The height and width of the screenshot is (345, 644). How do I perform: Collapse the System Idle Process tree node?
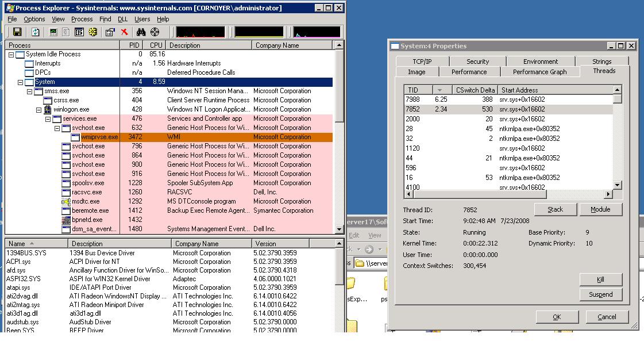tap(11, 54)
